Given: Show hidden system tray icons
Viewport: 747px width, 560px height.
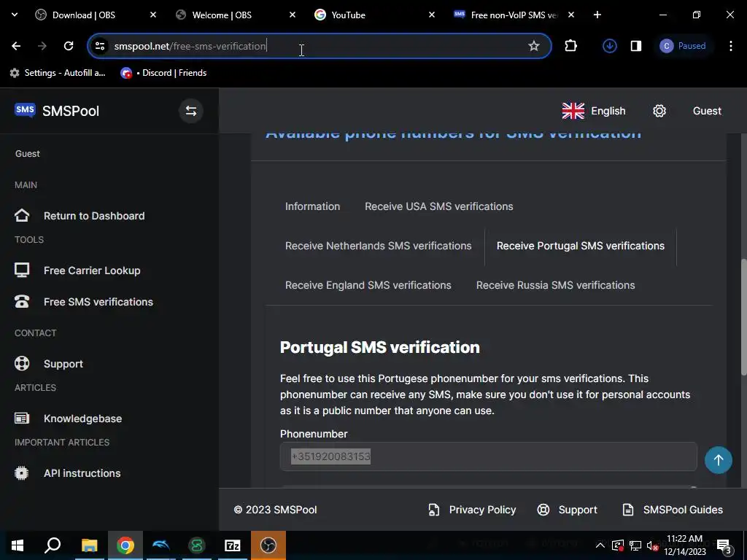Looking at the screenshot, I should point(600,545).
